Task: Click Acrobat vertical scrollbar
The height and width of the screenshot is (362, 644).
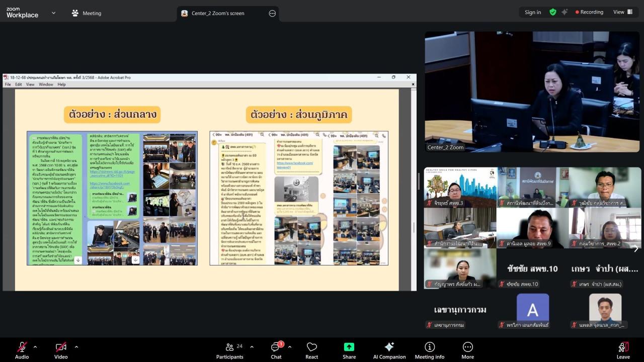Action: click(x=414, y=189)
